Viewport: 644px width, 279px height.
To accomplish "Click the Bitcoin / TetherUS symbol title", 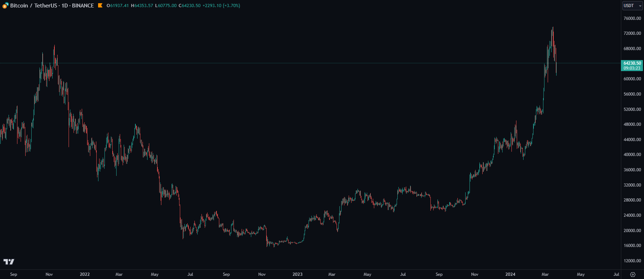I will (33, 6).
